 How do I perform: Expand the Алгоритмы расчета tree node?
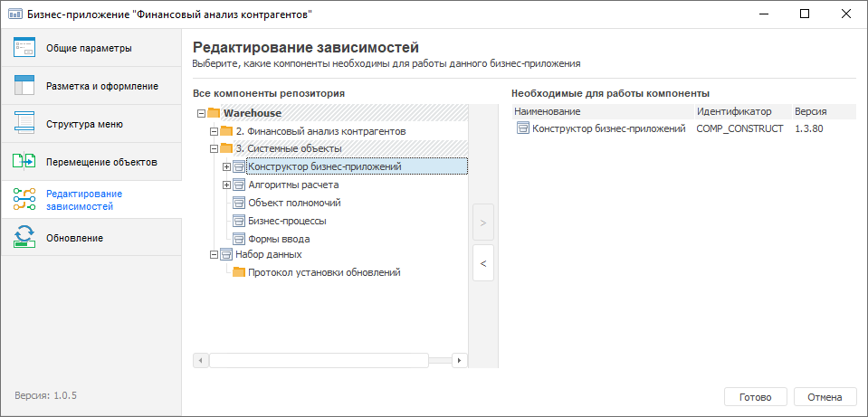click(x=226, y=185)
